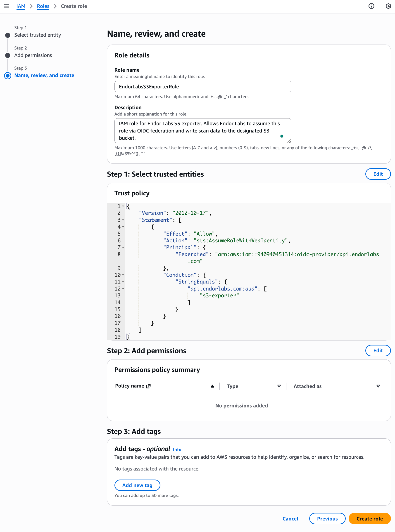Navigate to IAM breadcrumb
This screenshot has height=532, width=395.
click(x=21, y=6)
